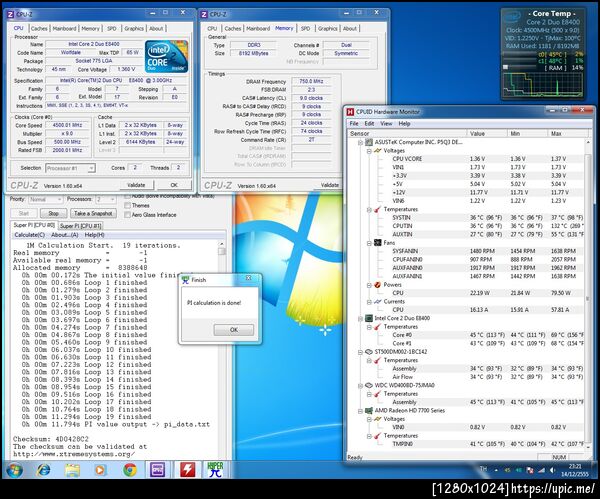Click the Value column header
Viewport: 600px width, 499px height.
click(478, 132)
